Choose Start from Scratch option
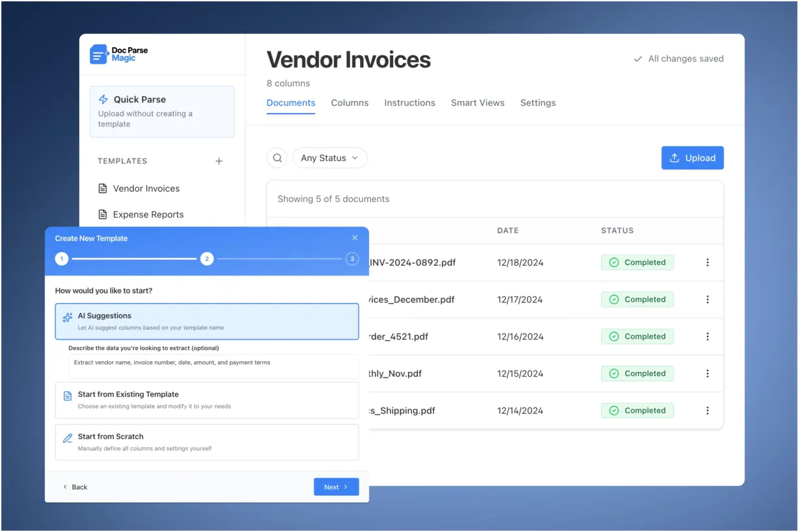The width and height of the screenshot is (798, 532). [207, 442]
